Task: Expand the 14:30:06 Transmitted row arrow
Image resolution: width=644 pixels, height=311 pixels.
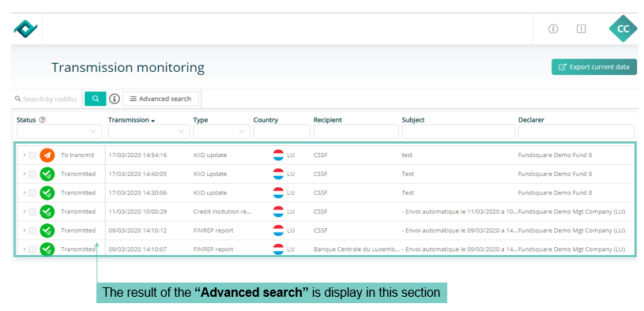Action: (x=24, y=193)
